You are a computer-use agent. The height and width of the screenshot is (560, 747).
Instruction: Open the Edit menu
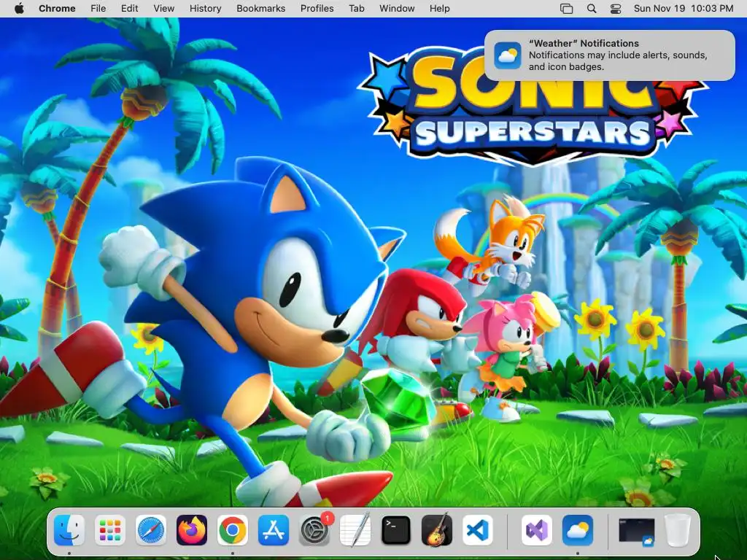[x=130, y=9]
